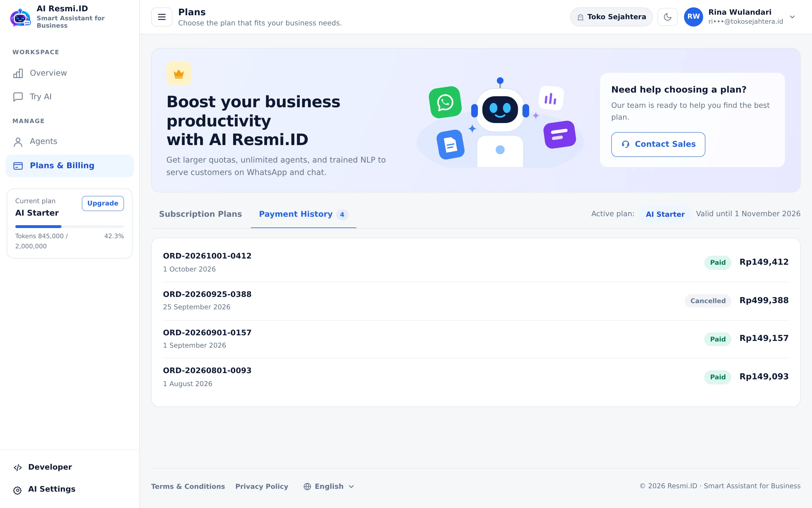Toggle the sidebar hamburger menu

162,17
